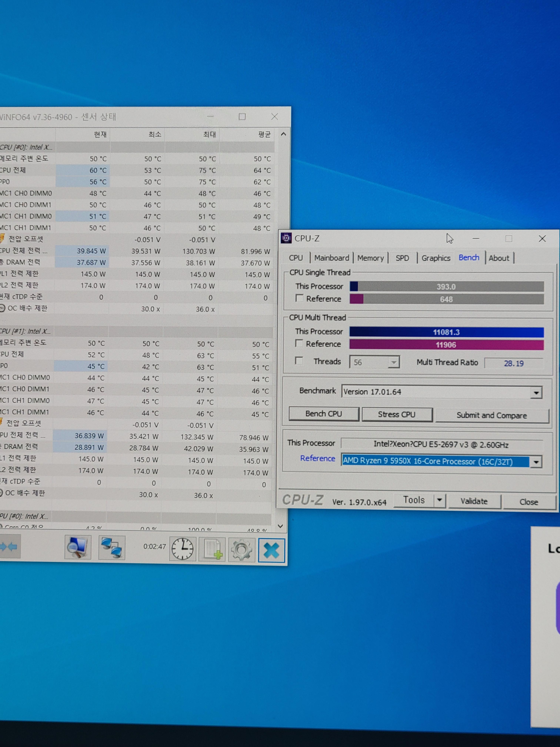
Task: Open Benchmark version dropdown
Action: point(536,392)
